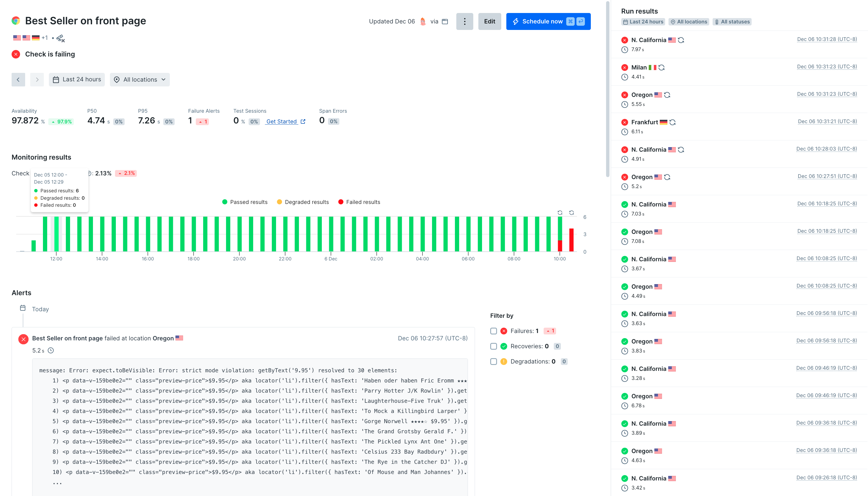Enable the Recoveries filter checkbox

tap(493, 346)
